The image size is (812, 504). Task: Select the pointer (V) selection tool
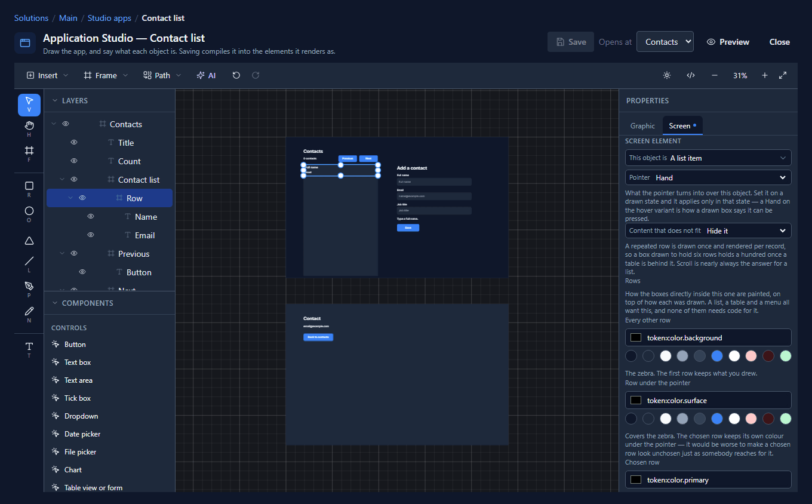[x=29, y=105]
